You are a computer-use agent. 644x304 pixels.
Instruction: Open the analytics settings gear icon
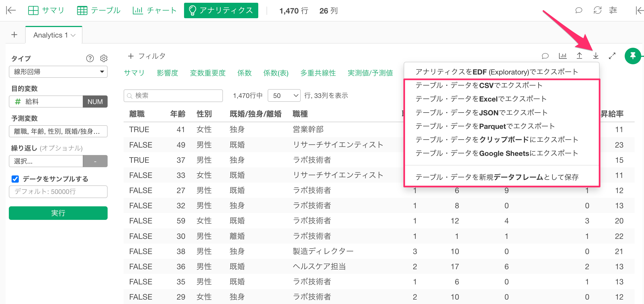point(104,58)
